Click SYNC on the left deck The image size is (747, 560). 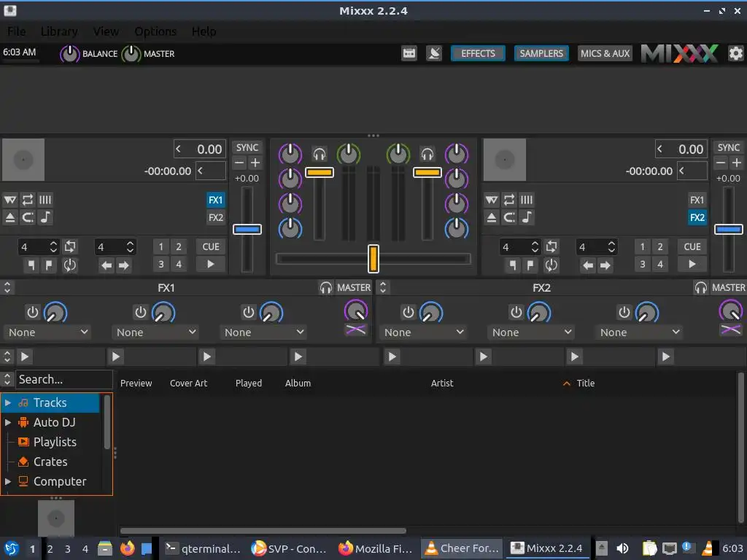click(x=247, y=147)
